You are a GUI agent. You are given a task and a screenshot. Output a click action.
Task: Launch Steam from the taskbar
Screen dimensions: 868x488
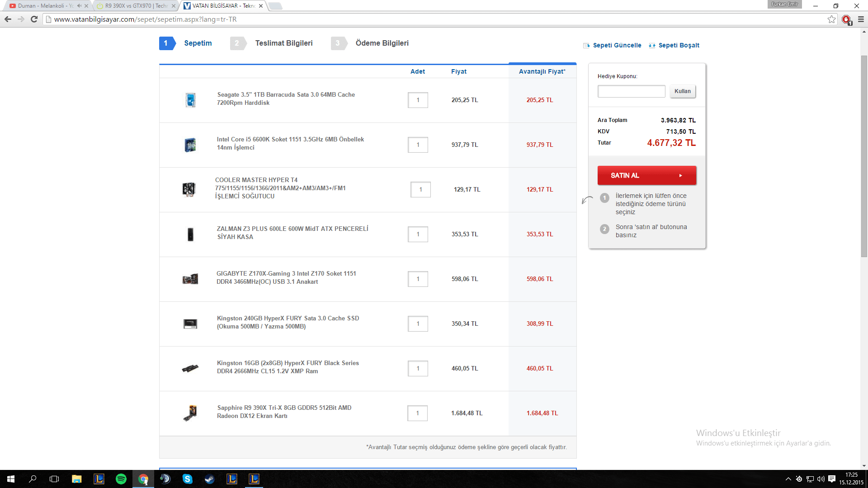pos(209,479)
